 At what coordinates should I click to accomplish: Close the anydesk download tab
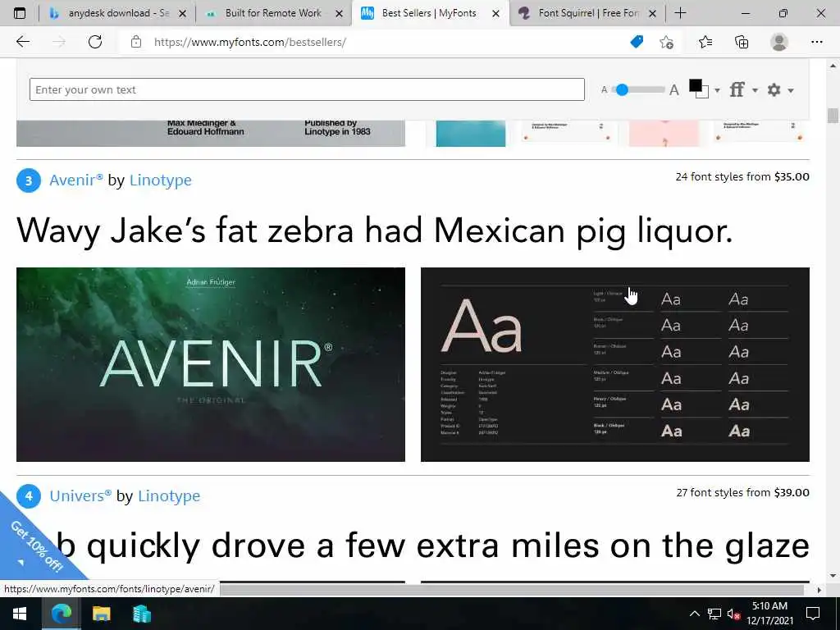(x=182, y=14)
